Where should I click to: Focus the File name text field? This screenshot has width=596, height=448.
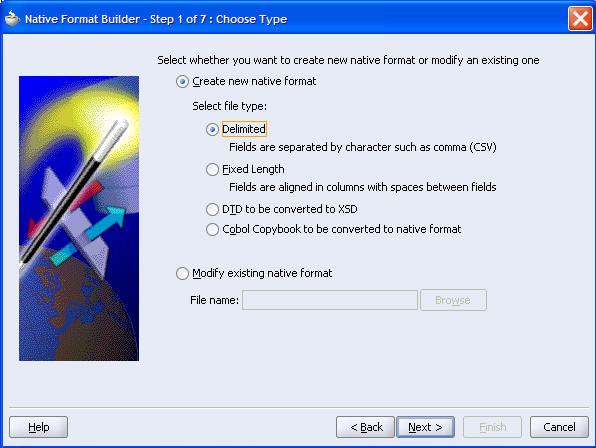click(x=330, y=300)
